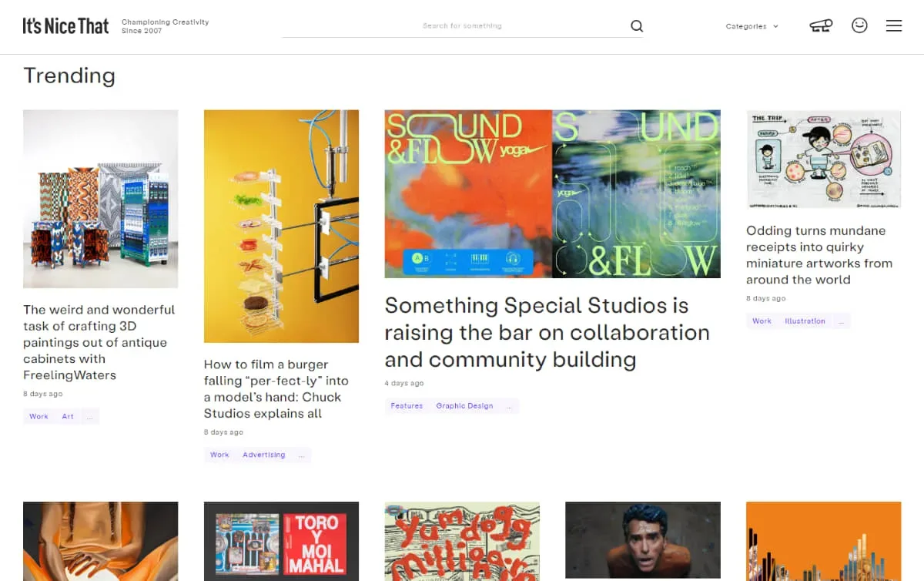The width and height of the screenshot is (924, 581).
Task: Click the more tags ellipsis under the FreelingWaters article
Action: [90, 416]
